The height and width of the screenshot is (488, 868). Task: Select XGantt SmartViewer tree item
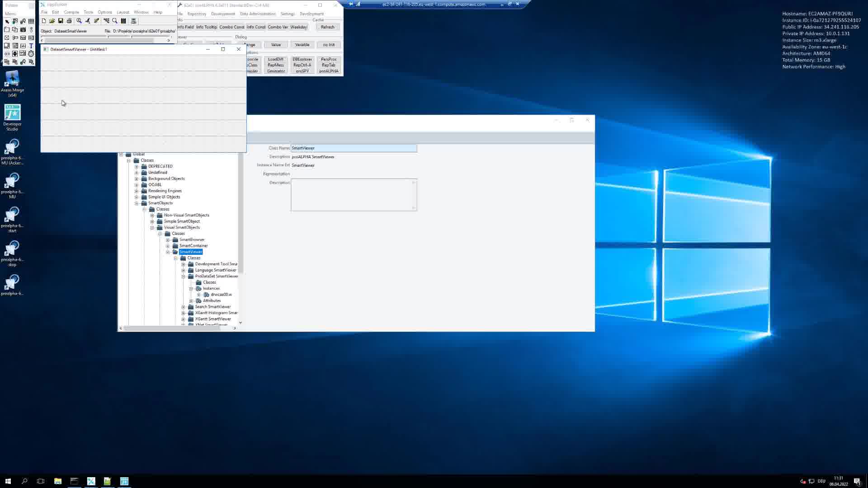tap(213, 319)
